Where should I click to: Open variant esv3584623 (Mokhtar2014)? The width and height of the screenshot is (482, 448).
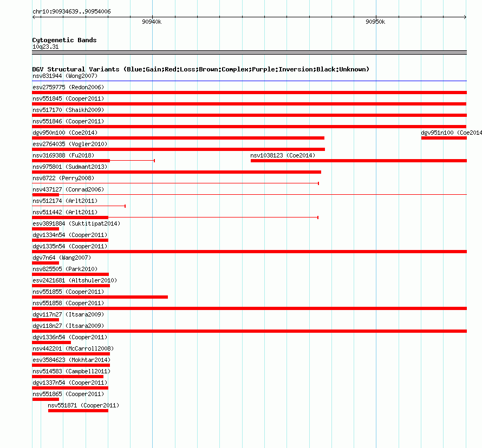point(71,360)
